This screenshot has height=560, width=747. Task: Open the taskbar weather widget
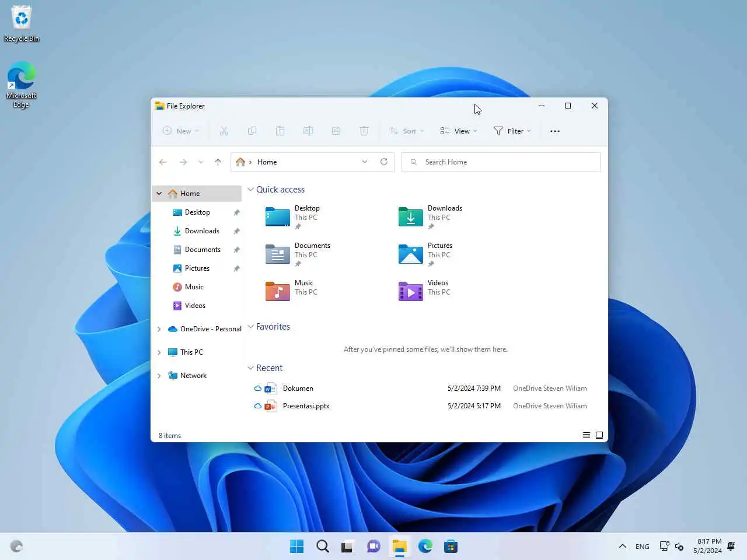(16, 547)
